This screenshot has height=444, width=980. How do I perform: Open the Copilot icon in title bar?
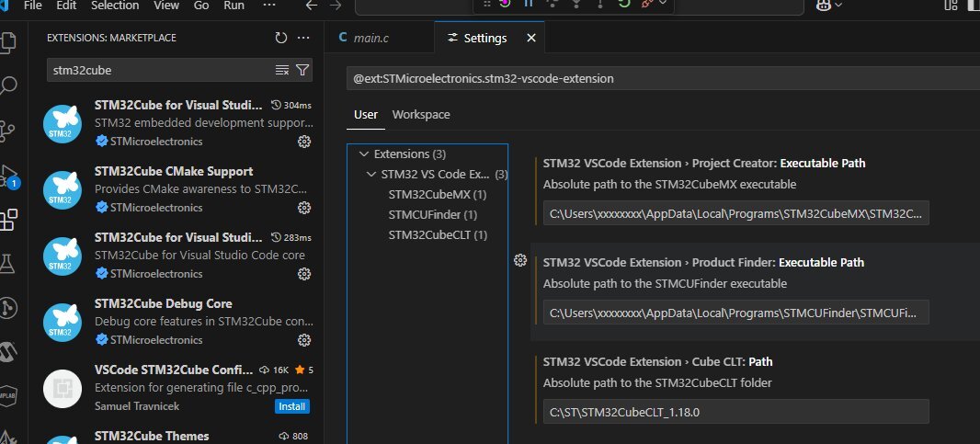[x=823, y=5]
